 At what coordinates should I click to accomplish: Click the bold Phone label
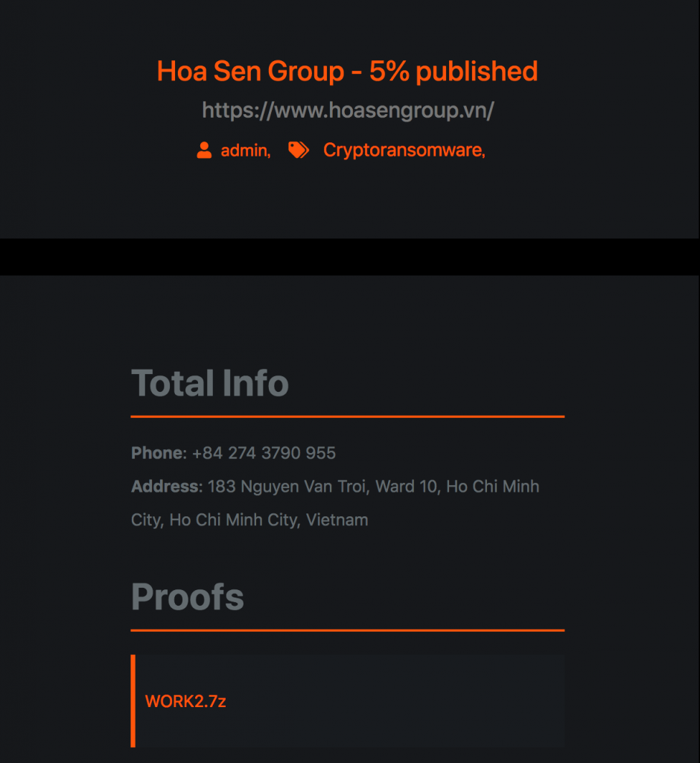pyautogui.click(x=156, y=453)
